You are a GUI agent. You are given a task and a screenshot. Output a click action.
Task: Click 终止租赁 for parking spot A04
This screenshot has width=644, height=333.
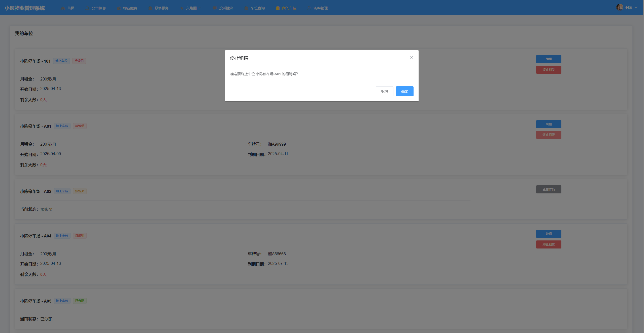tap(548, 244)
